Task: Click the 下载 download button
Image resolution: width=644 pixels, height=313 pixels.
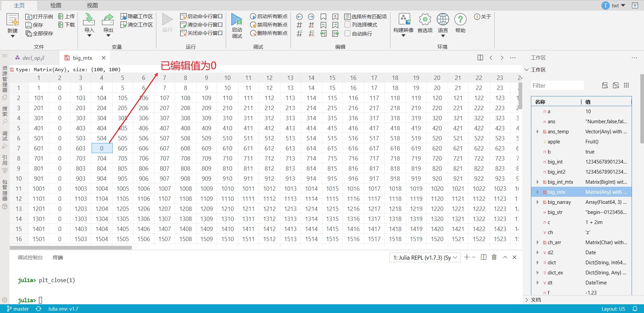Action: [66, 25]
